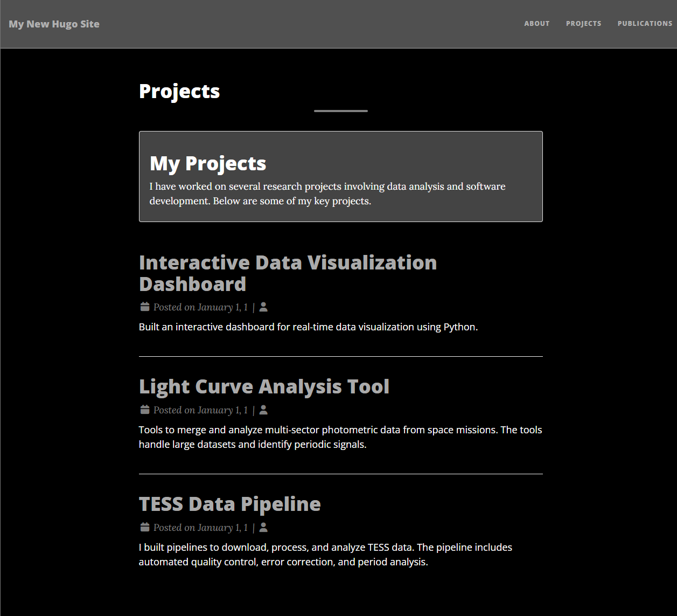Return home via My New Hugo Site
Screen dimensions: 677x616
pyautogui.click(x=54, y=24)
